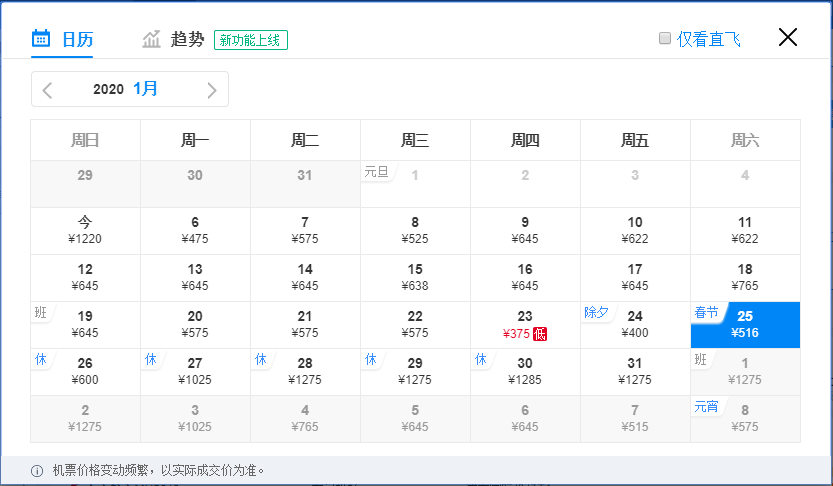Click the 新功能上线 badge
This screenshot has width=833, height=486.
[x=251, y=40]
